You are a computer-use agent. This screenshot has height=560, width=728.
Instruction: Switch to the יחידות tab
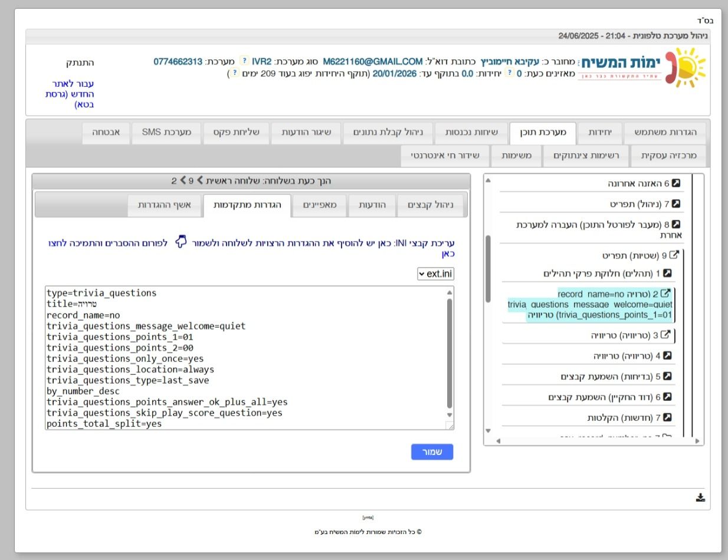[599, 133]
